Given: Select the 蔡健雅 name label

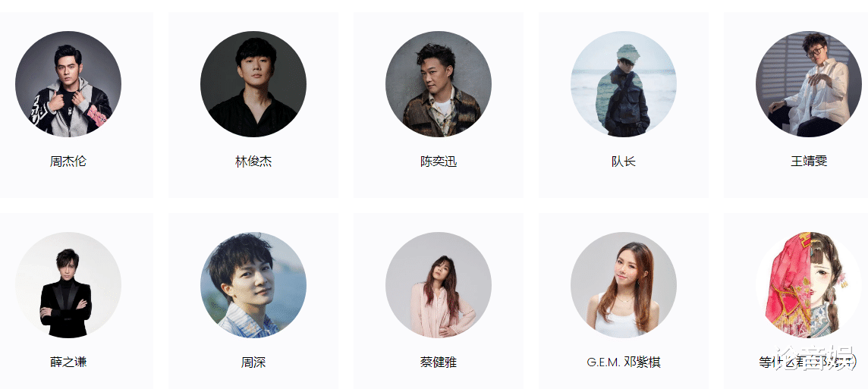Looking at the screenshot, I should point(439,362).
